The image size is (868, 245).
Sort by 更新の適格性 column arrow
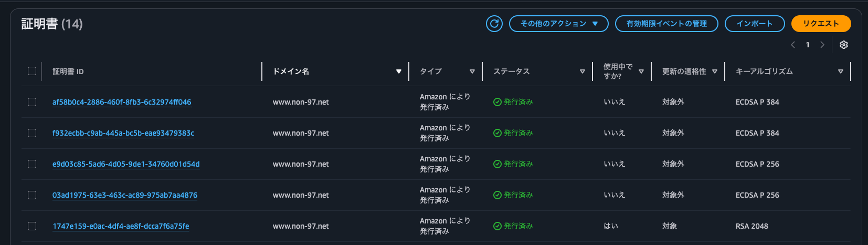tap(715, 72)
